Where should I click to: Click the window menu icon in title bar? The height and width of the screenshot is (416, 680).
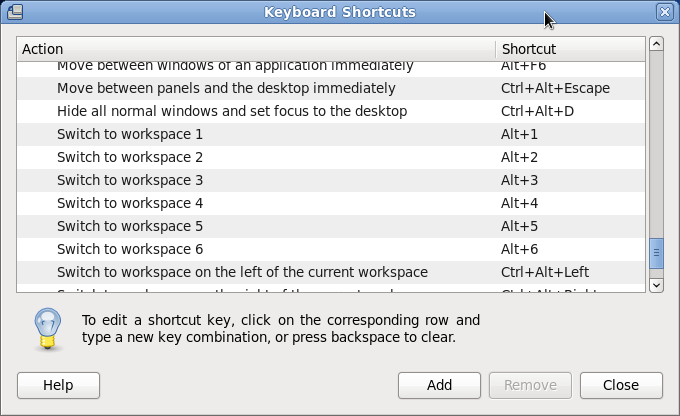pos(12,12)
